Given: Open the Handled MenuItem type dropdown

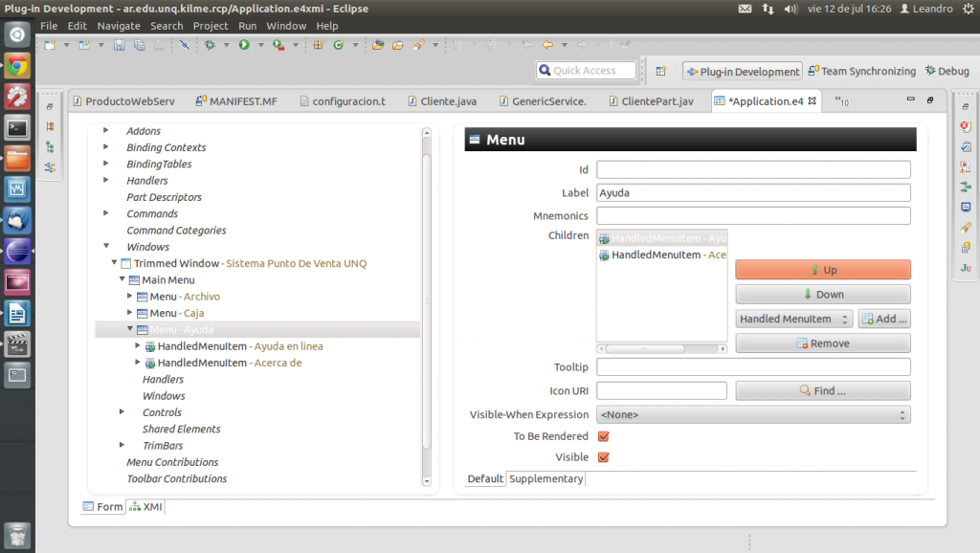Looking at the screenshot, I should (x=794, y=320).
